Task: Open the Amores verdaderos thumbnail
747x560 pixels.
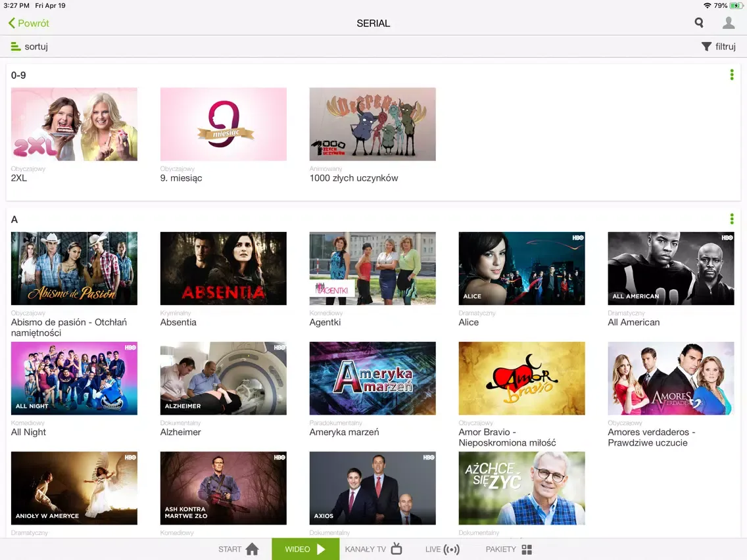Action: 671,378
